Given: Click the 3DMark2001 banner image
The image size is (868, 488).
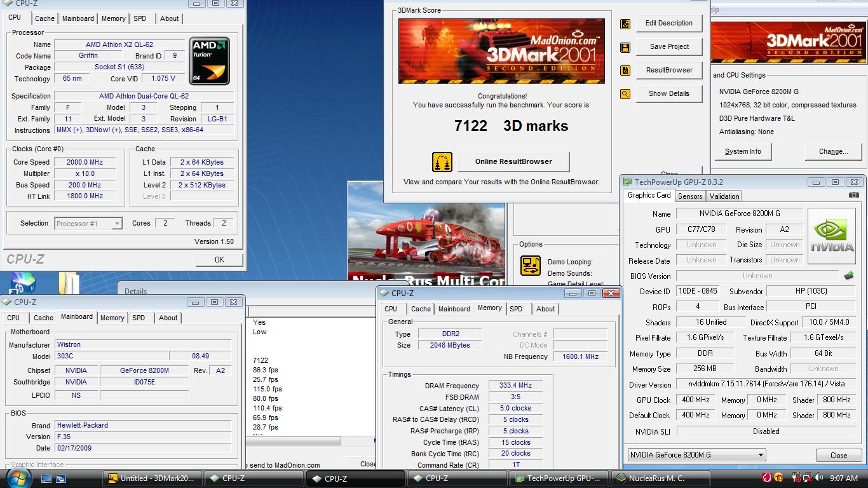Looking at the screenshot, I should pos(501,51).
